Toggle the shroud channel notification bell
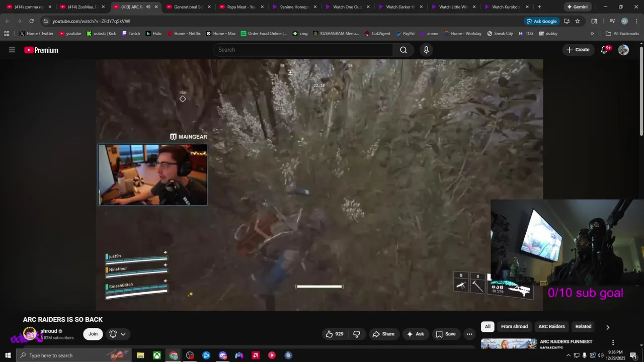Image resolution: width=644 pixels, height=362 pixels. (x=113, y=334)
